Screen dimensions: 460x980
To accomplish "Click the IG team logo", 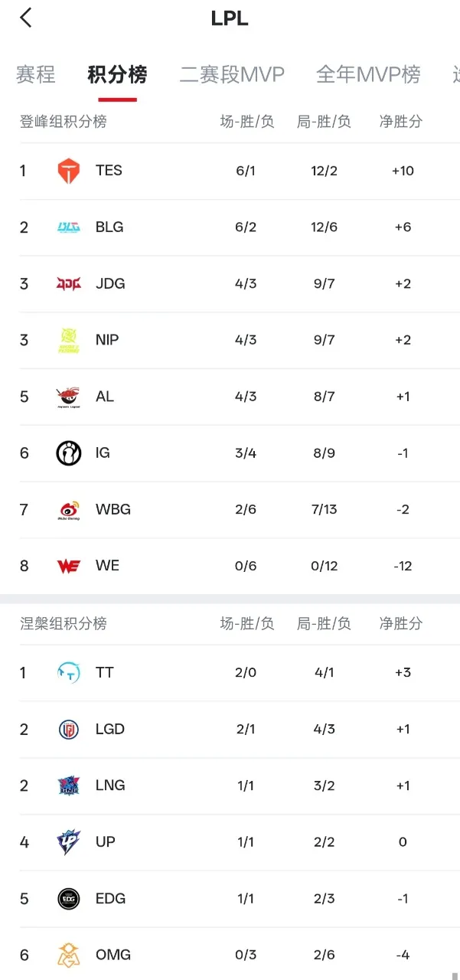I will tap(68, 453).
